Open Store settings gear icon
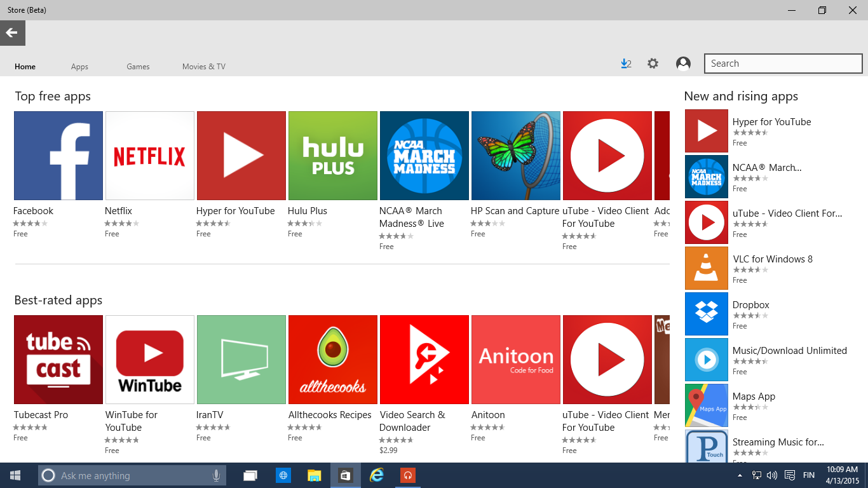 pos(653,64)
